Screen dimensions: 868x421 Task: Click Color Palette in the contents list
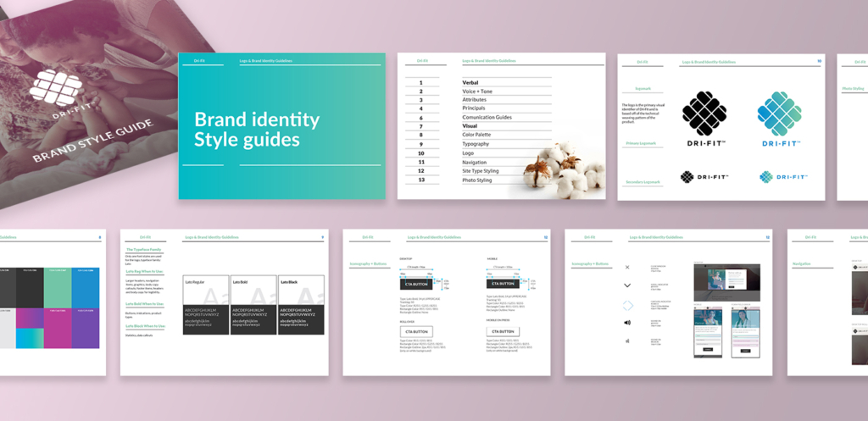476,135
